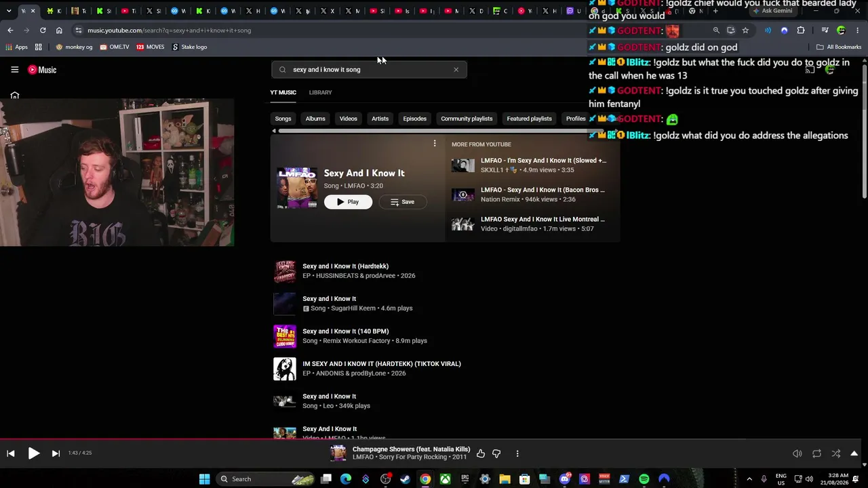Save Sexy And I Know It to library
868x488 pixels.
pyautogui.click(x=403, y=202)
